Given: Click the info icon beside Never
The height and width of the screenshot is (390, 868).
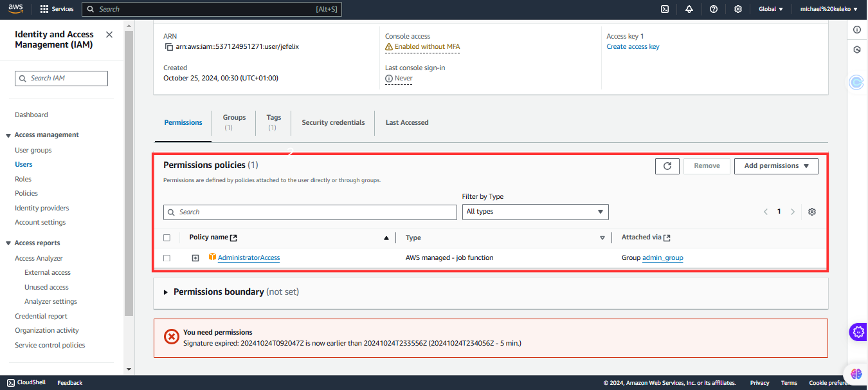Looking at the screenshot, I should pos(389,79).
